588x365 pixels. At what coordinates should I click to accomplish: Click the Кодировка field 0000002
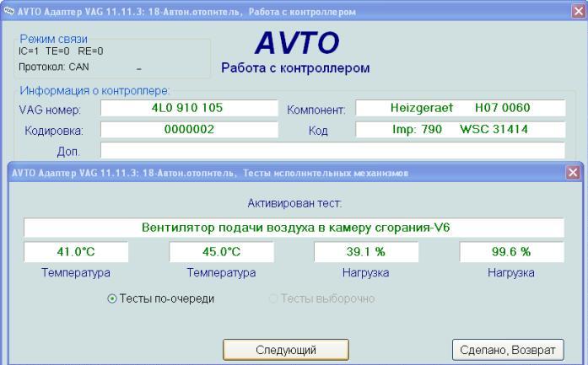189,130
